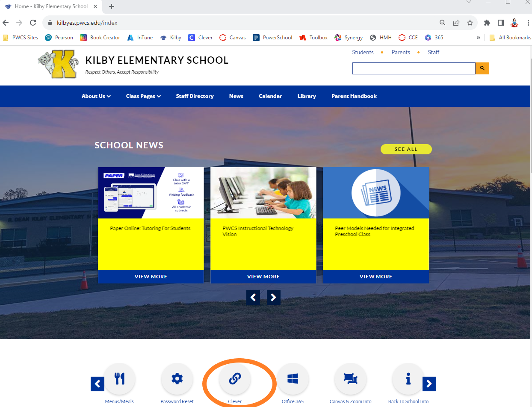Click the orange search magnifier button
Image resolution: width=532 pixels, height=407 pixels.
pos(482,68)
